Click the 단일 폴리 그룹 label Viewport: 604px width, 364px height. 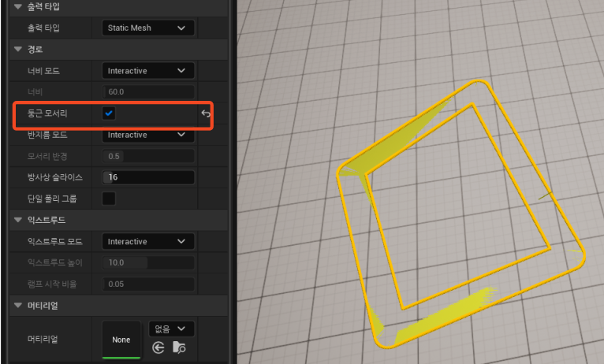(51, 199)
